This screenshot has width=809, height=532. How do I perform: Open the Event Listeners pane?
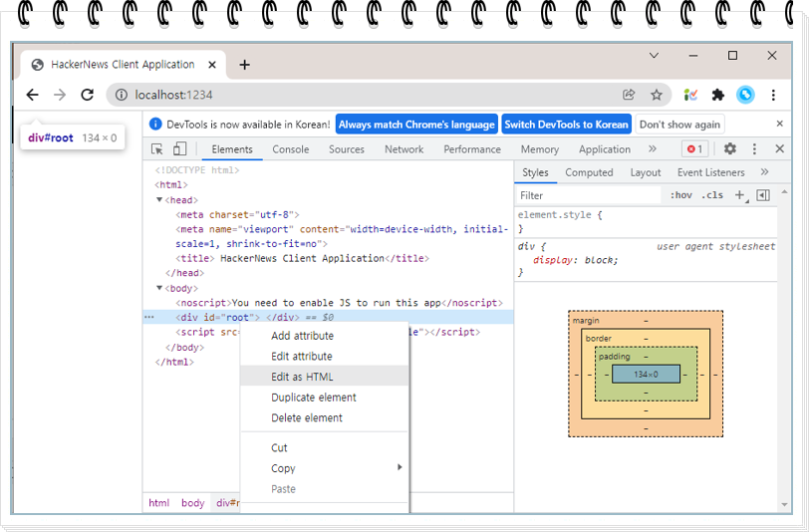tap(711, 172)
